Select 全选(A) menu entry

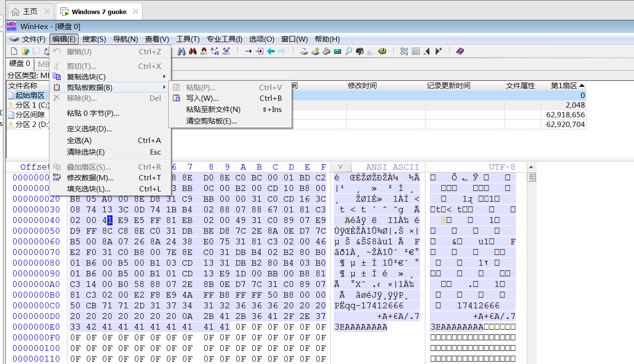(x=110, y=141)
